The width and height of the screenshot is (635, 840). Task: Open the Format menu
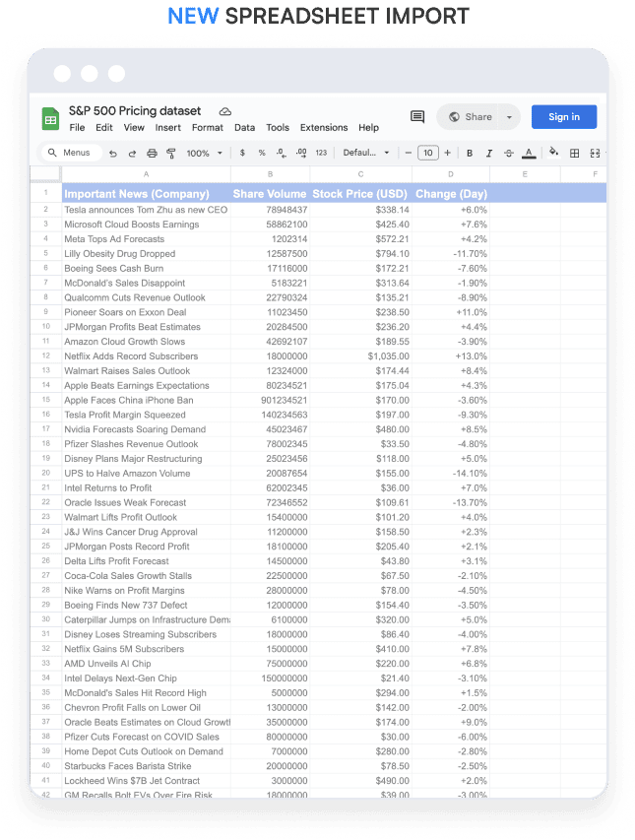point(207,127)
